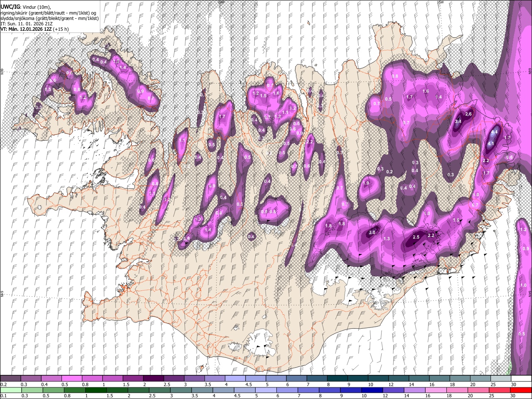
Task: Select the 1.3 value beside the 3.0 maximum
Action: (387, 239)
